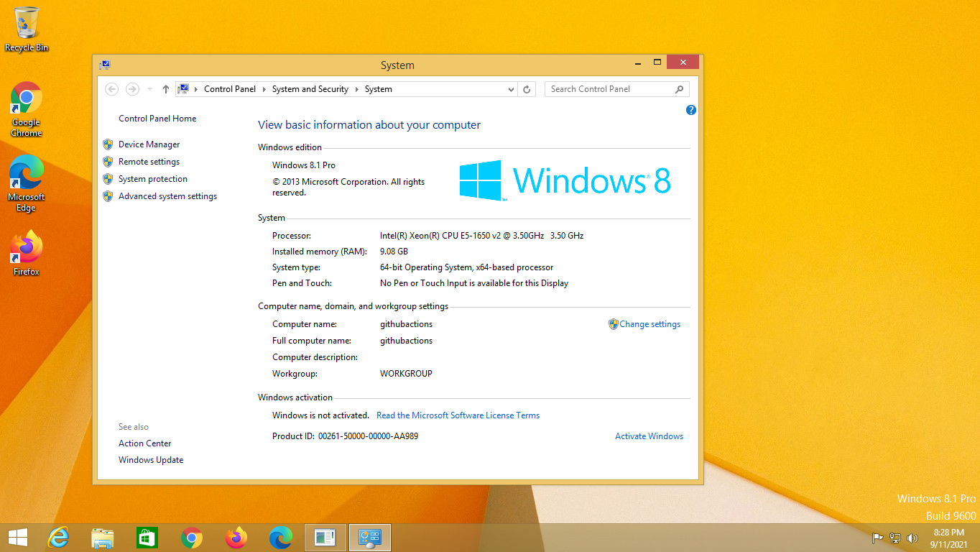Select the Microsoft Edge desktop shortcut

click(26, 184)
